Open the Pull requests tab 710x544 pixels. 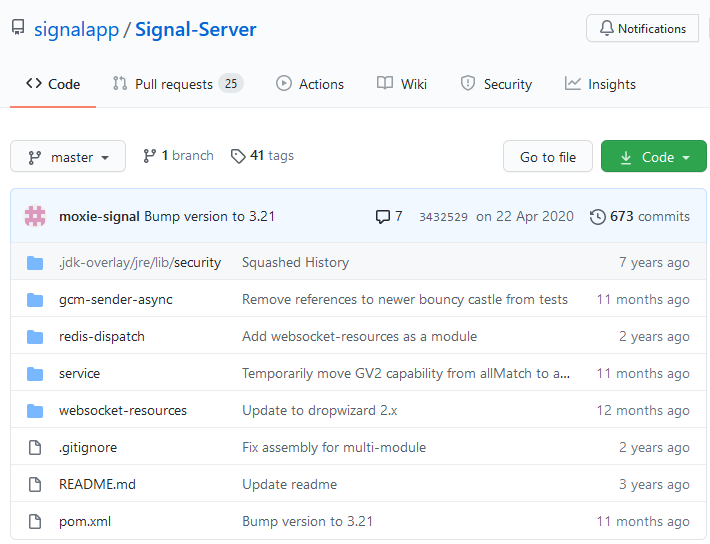[178, 84]
